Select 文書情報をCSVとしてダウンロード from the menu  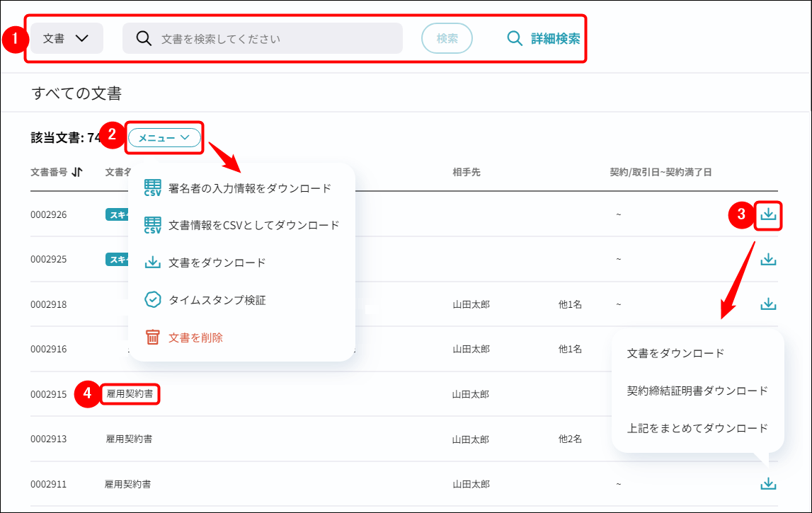pyautogui.click(x=253, y=225)
